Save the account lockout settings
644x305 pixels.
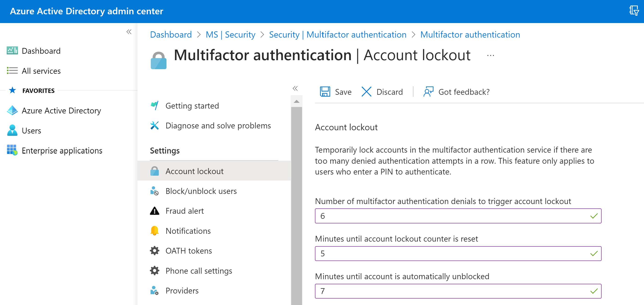tap(335, 92)
